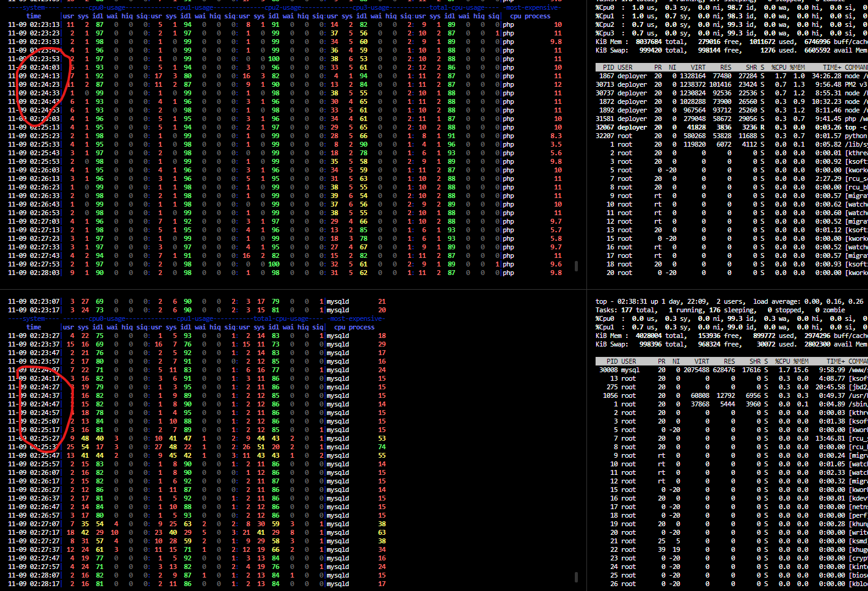Click timestamp 11-09 02:28:03 in php pane
Screen dimensions: 868x591
34,273
